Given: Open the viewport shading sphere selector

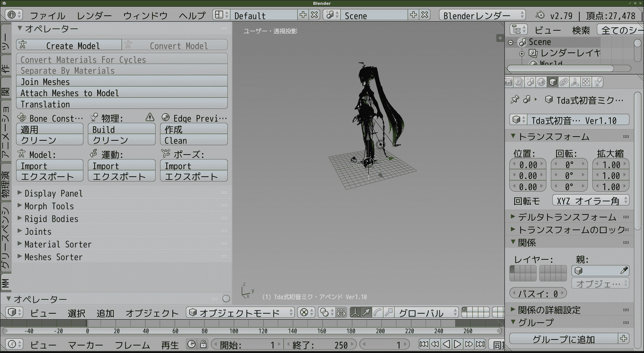Looking at the screenshot, I should (x=306, y=313).
